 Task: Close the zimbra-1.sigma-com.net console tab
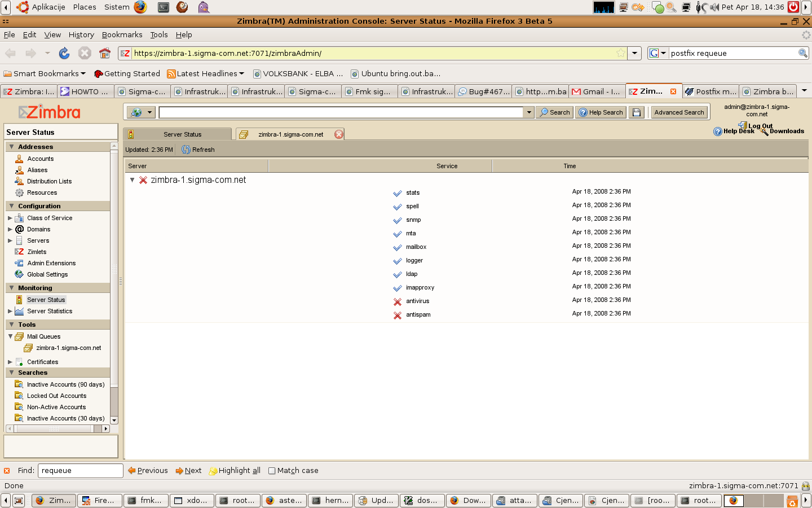coord(338,134)
